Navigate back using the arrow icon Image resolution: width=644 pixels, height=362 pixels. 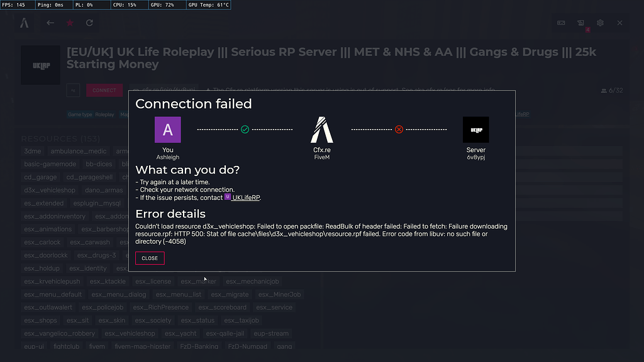[50, 23]
